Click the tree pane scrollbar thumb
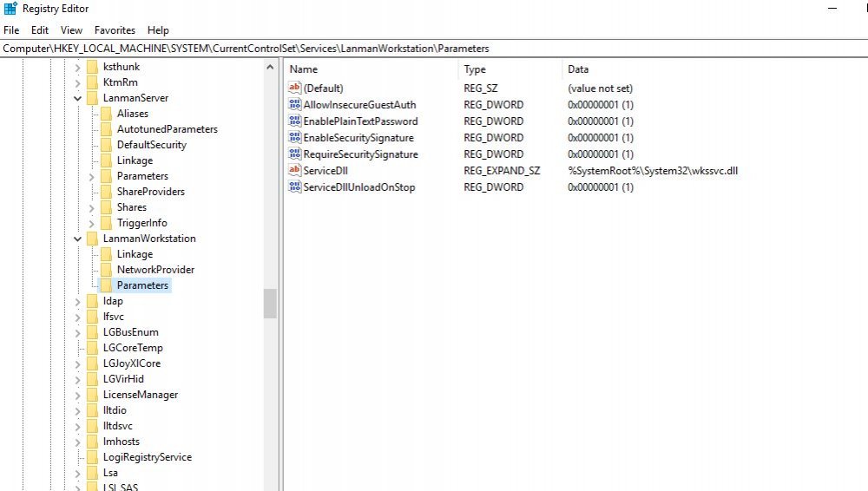 (270, 304)
